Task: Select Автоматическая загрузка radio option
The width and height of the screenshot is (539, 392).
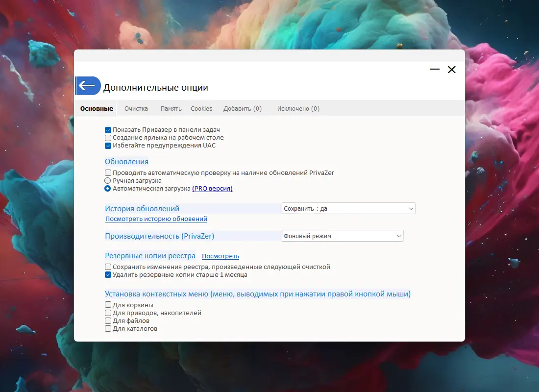Action: tap(108, 189)
